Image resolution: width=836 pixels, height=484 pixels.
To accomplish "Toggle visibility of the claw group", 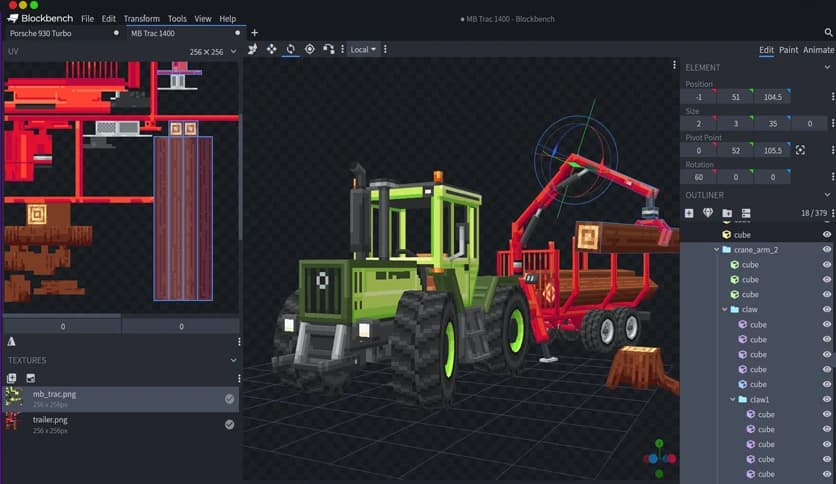I will tap(826, 310).
